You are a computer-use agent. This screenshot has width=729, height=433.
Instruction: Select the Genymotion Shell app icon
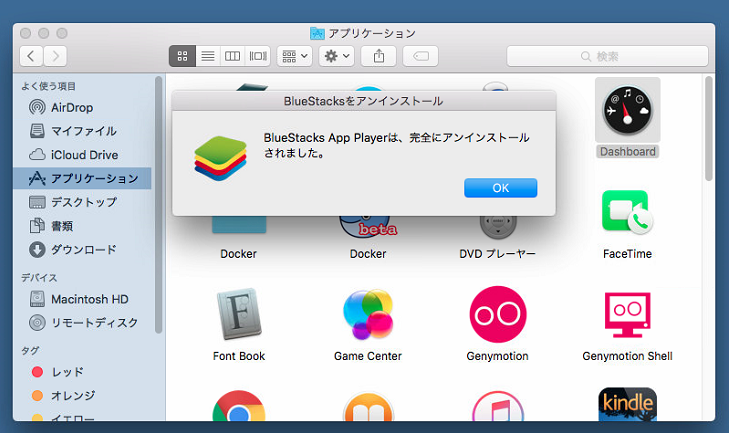click(627, 315)
